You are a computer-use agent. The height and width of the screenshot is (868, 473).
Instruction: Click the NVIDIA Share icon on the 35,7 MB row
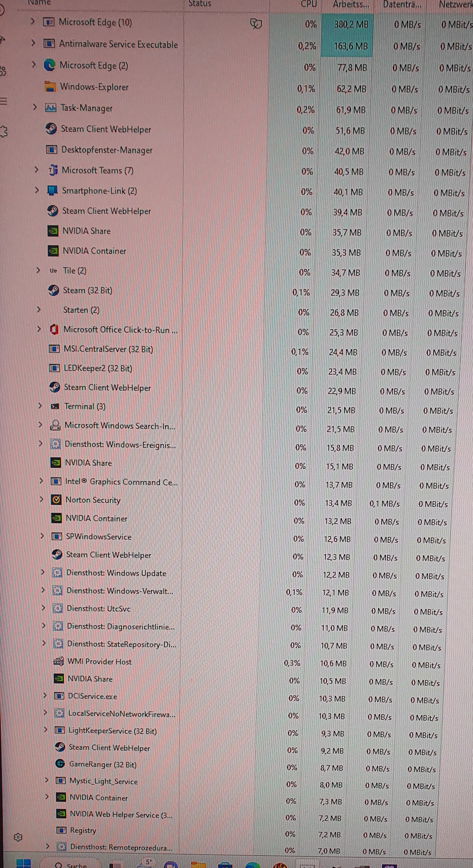pyautogui.click(x=53, y=231)
